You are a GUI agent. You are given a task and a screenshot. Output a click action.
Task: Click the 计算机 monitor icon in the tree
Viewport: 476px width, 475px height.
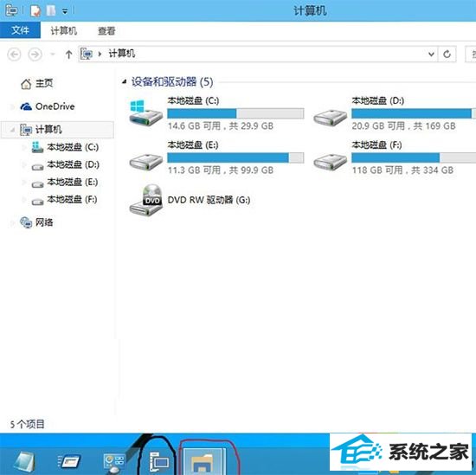[26, 130]
